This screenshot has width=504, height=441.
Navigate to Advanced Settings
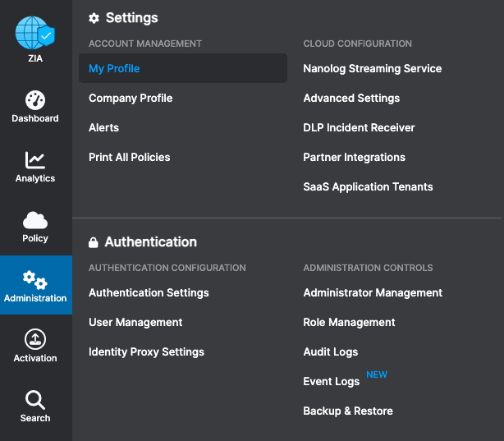351,98
